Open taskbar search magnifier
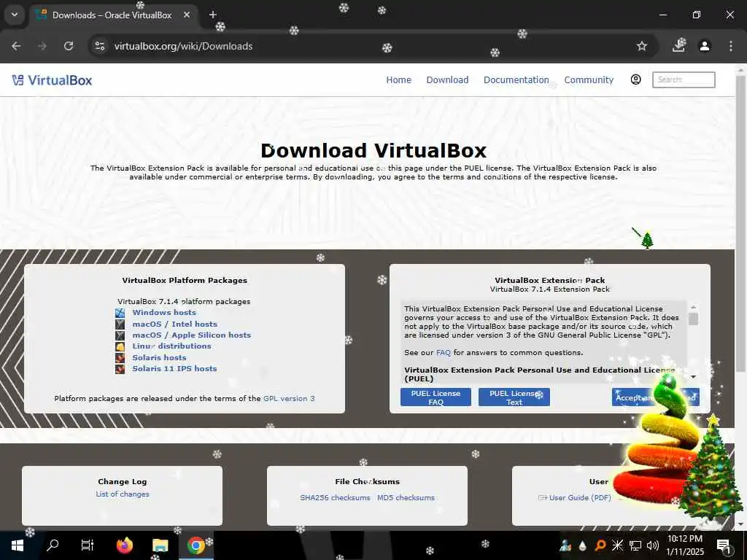The width and height of the screenshot is (747, 560). tap(53, 545)
